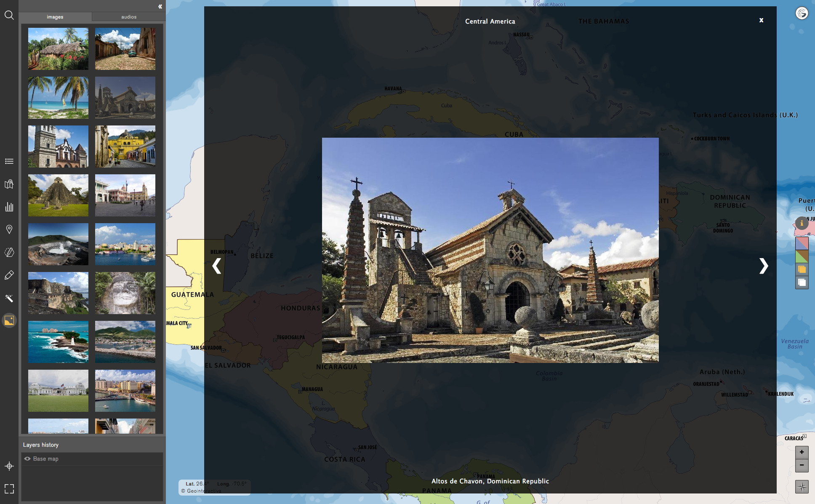
Task: Open the map book icon in sidebar
Action: [x=9, y=184]
